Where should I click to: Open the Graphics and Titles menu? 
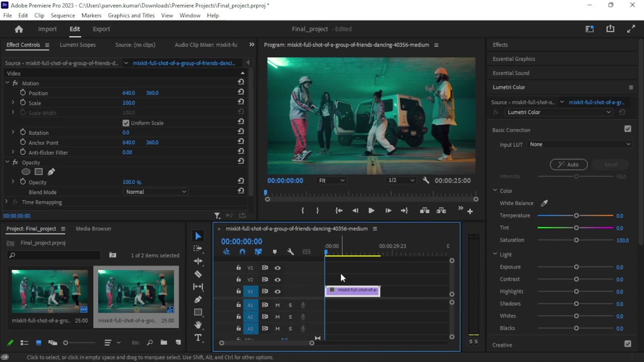pyautogui.click(x=131, y=16)
